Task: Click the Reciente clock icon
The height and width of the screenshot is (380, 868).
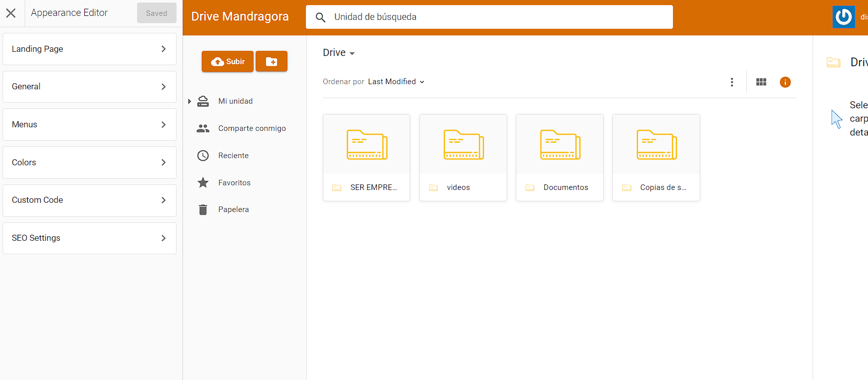Action: coord(203,156)
